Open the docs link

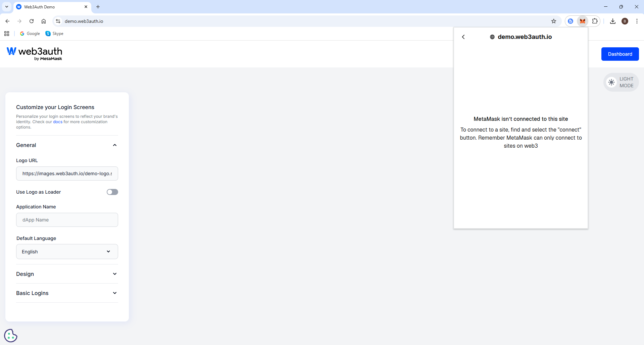[58, 122]
